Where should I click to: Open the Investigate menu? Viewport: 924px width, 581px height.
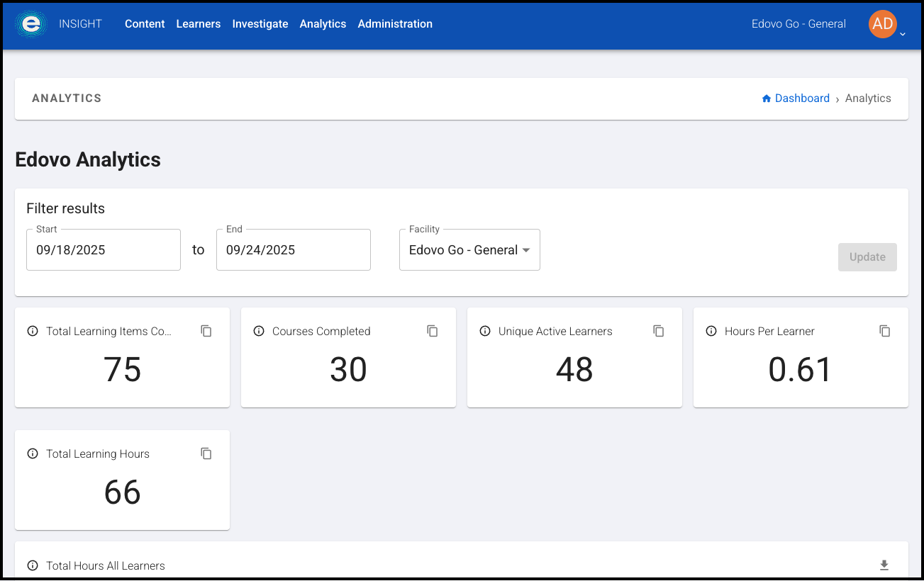[260, 24]
